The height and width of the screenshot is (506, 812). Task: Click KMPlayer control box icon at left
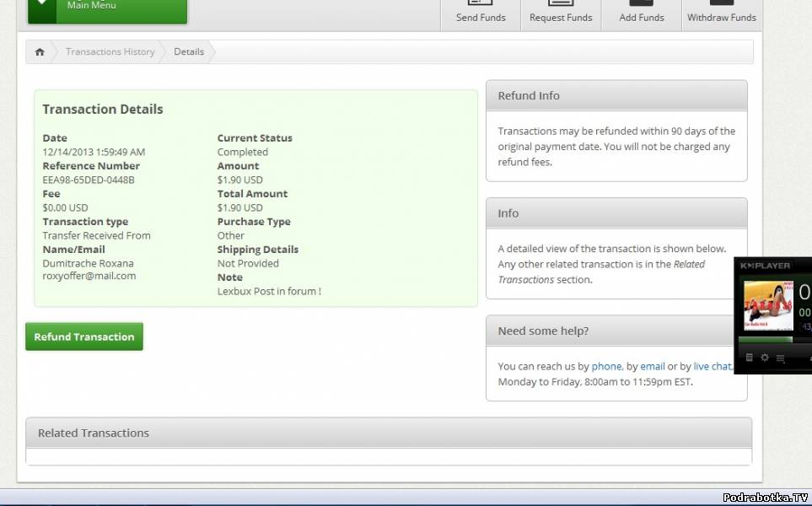click(749, 358)
